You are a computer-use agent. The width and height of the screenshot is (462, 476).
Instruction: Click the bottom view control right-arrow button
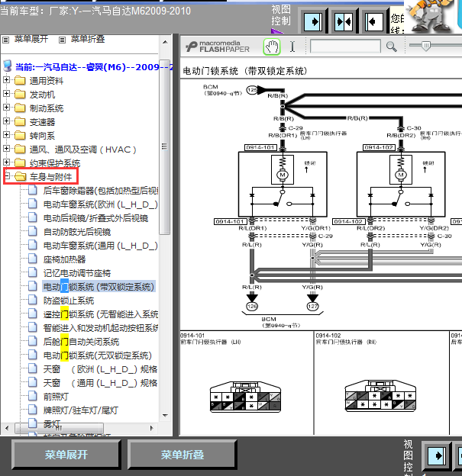coord(437,455)
